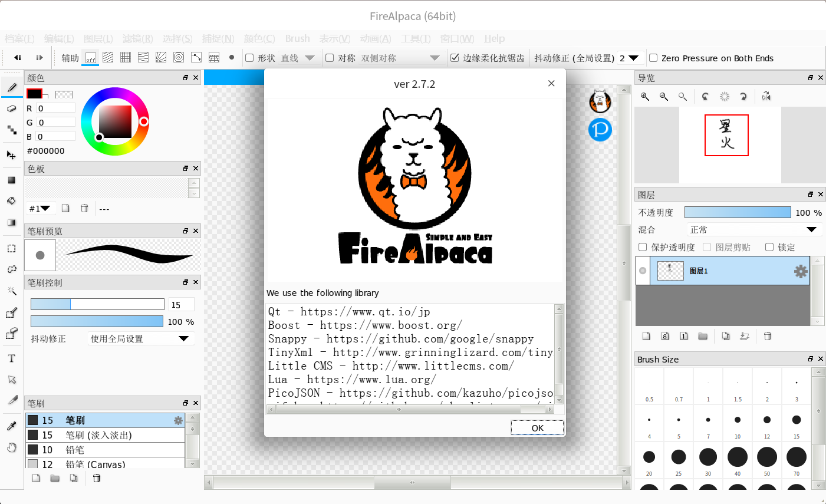Open the #1 palette dropdown

click(x=40, y=208)
